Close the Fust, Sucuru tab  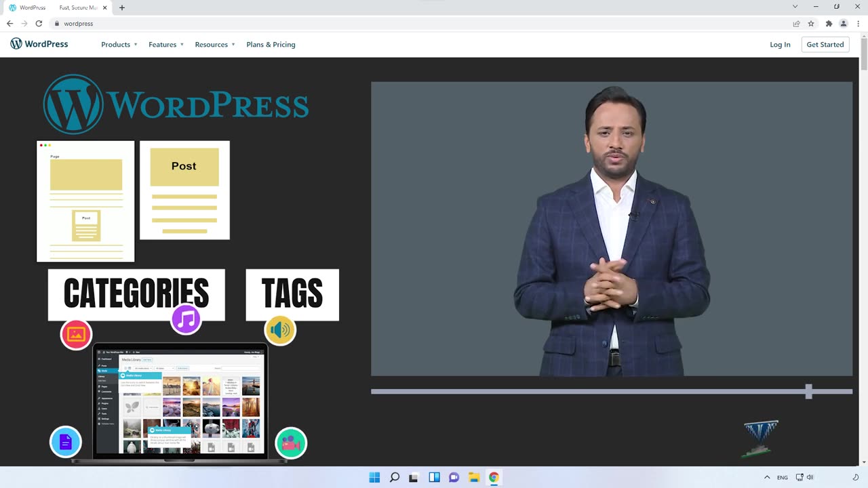105,7
